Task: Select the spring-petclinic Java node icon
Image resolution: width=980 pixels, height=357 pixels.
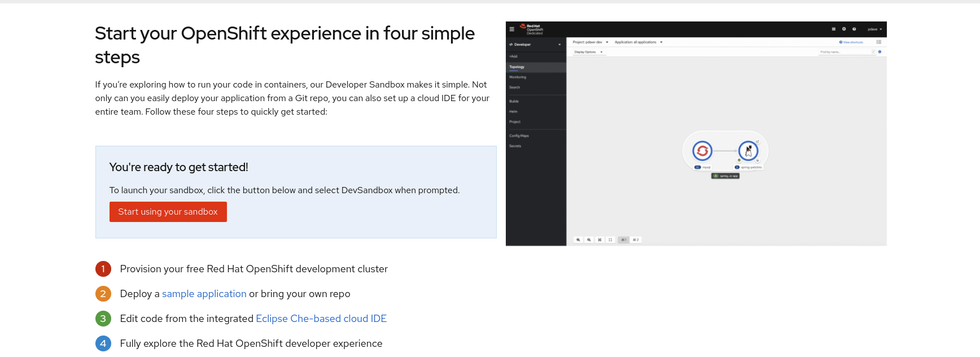Action: [x=748, y=151]
